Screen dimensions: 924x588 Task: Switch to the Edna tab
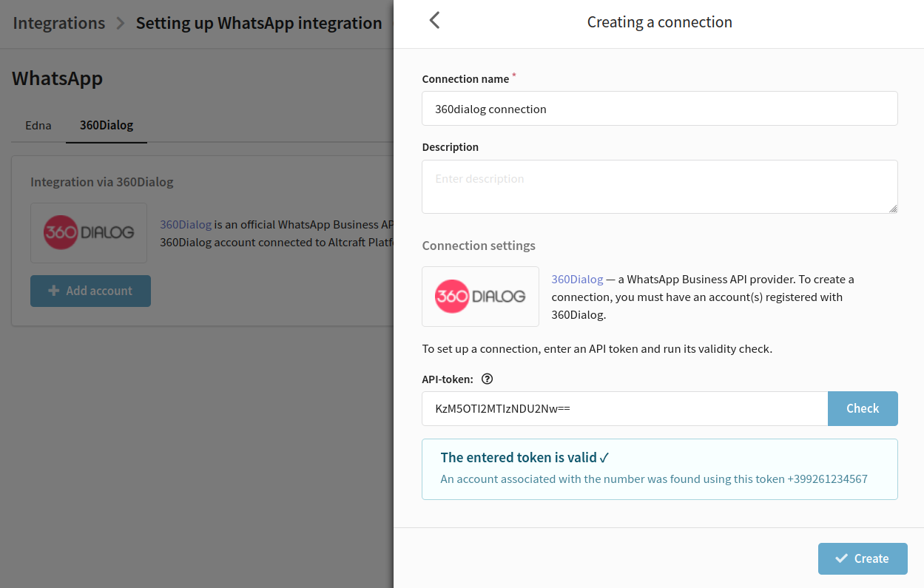pos(38,125)
